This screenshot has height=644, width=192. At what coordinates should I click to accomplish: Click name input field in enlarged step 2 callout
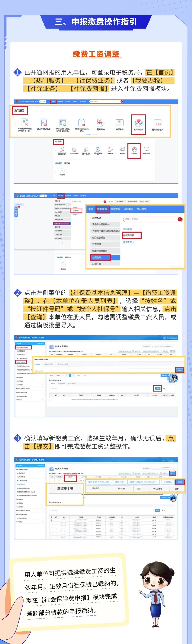(104, 371)
